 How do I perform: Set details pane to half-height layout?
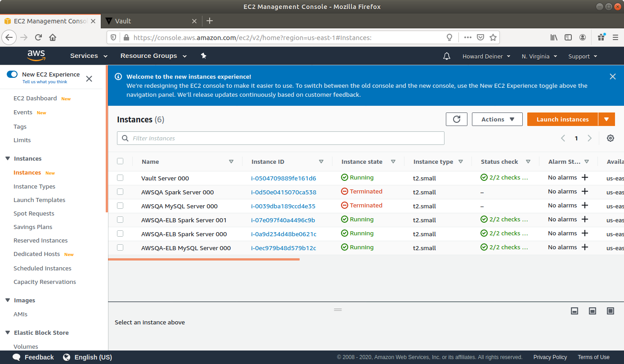593,311
